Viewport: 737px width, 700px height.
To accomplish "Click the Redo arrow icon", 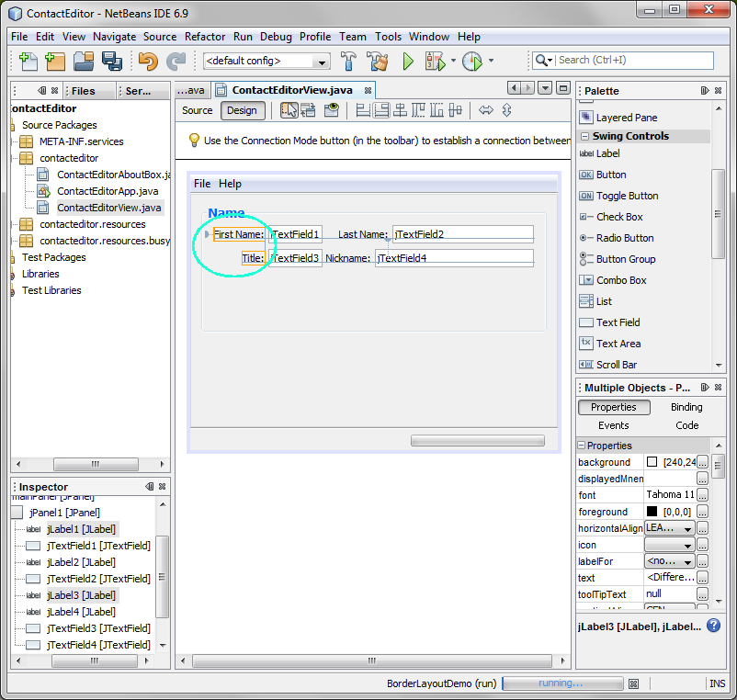I will [x=176, y=61].
